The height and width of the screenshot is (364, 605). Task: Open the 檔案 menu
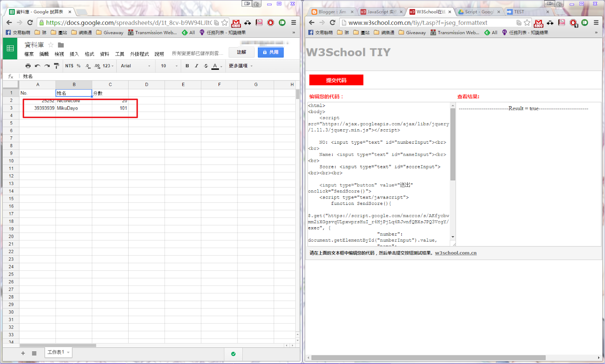click(29, 54)
